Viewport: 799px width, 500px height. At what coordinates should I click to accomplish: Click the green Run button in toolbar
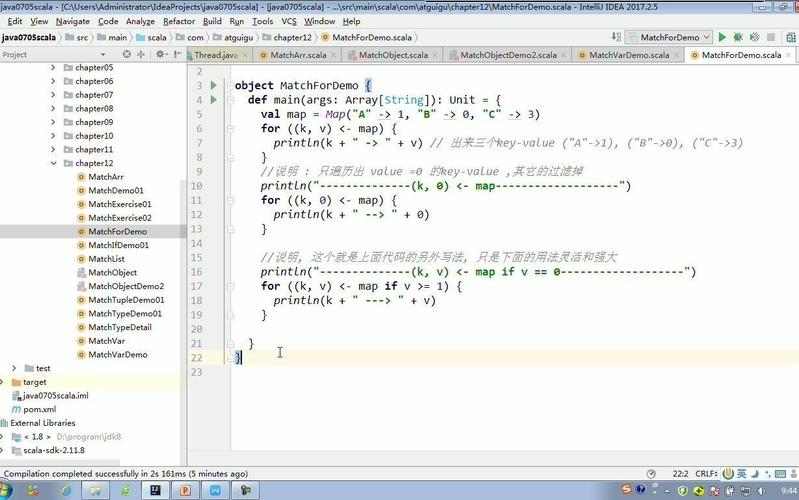coord(721,37)
